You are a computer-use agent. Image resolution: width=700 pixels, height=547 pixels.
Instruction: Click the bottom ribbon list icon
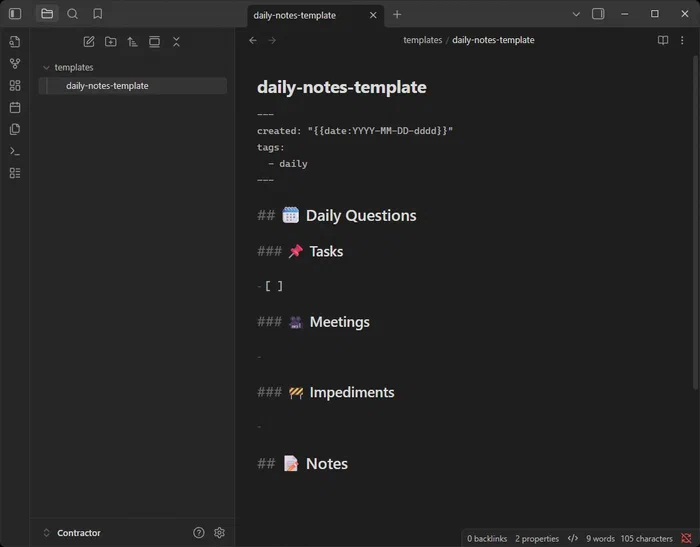pos(15,173)
